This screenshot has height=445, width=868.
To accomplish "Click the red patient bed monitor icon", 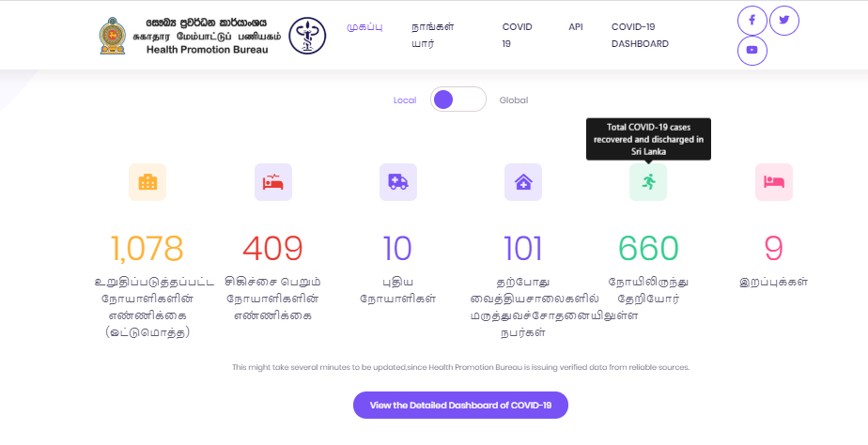I will pos(273,182).
